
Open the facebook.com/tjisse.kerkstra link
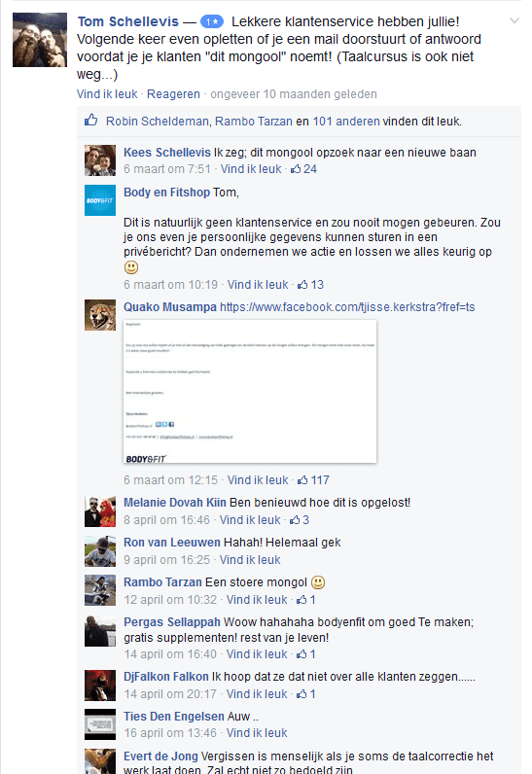coord(347,307)
